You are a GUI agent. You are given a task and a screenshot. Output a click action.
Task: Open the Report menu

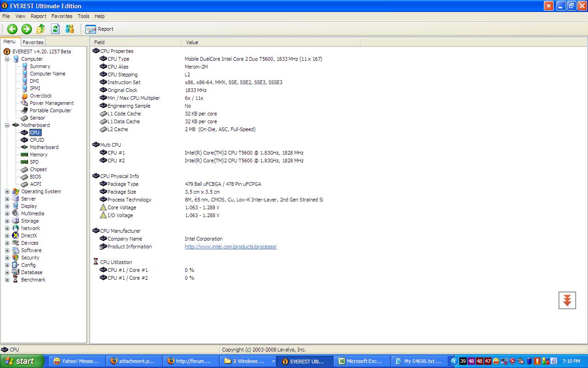(39, 16)
